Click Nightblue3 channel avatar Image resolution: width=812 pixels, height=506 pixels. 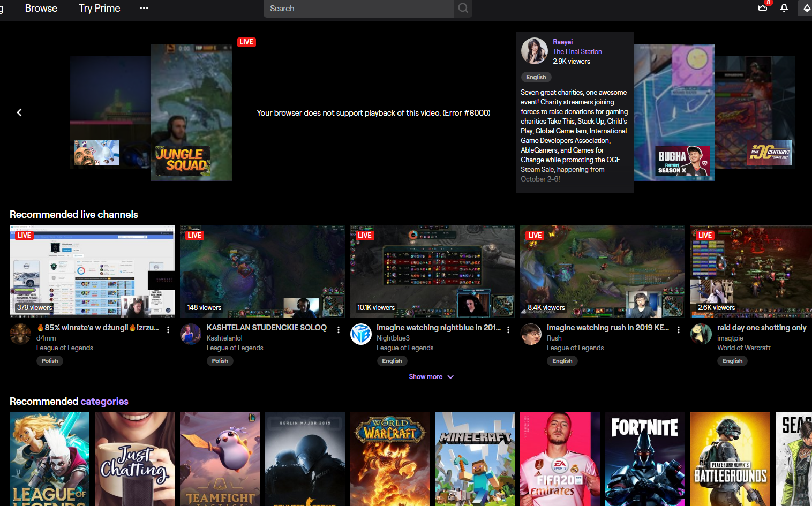pyautogui.click(x=361, y=334)
